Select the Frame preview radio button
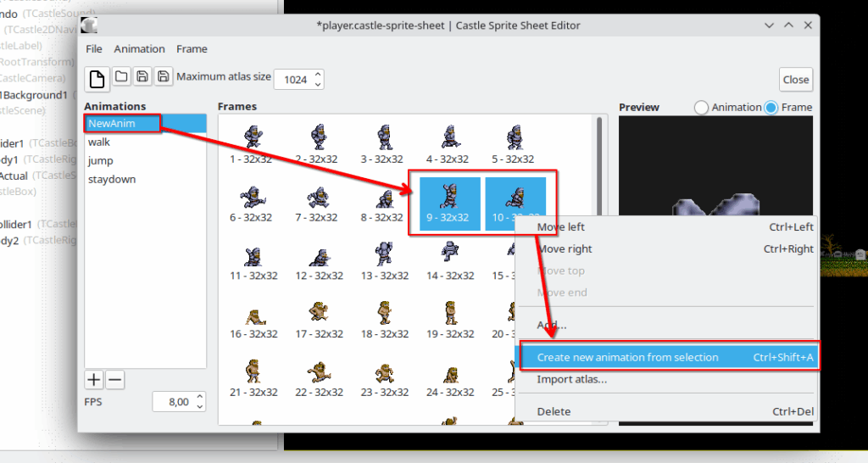 [x=771, y=108]
